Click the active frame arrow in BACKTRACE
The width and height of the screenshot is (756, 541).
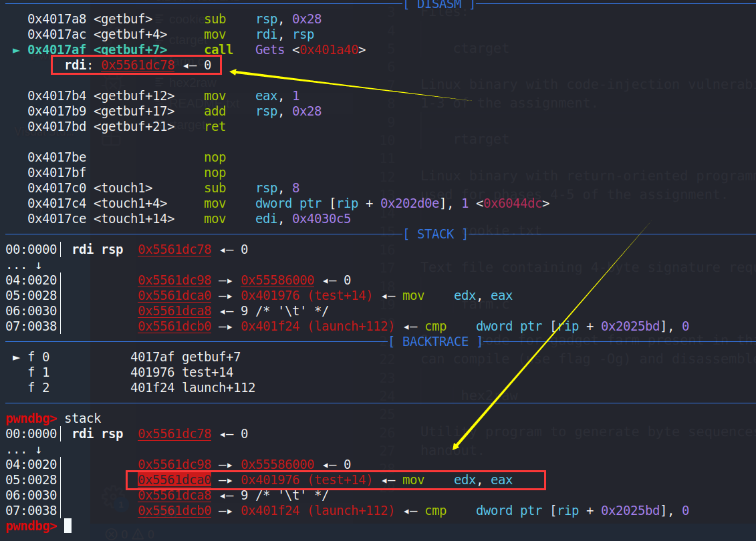pyautogui.click(x=16, y=357)
